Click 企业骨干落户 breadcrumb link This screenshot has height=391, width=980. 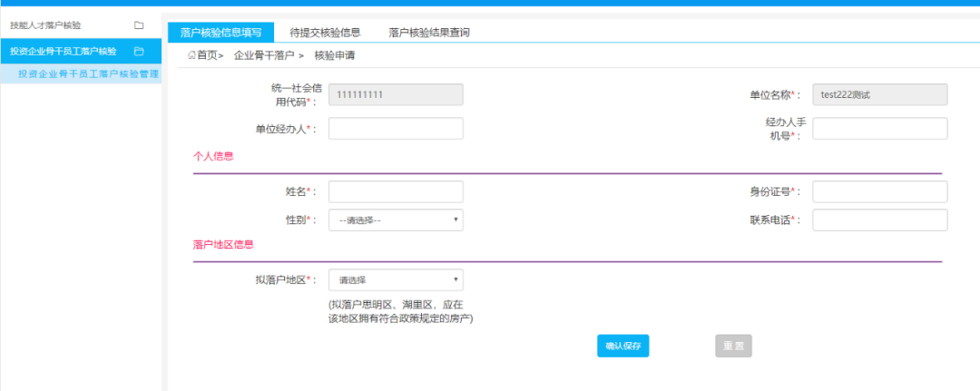(x=264, y=55)
